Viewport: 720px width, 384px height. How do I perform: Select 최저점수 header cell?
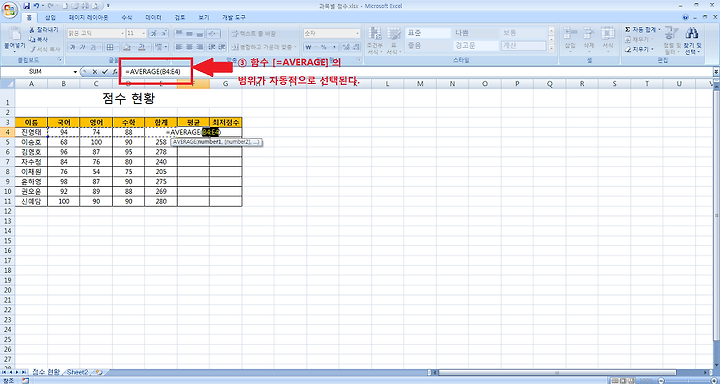226,122
